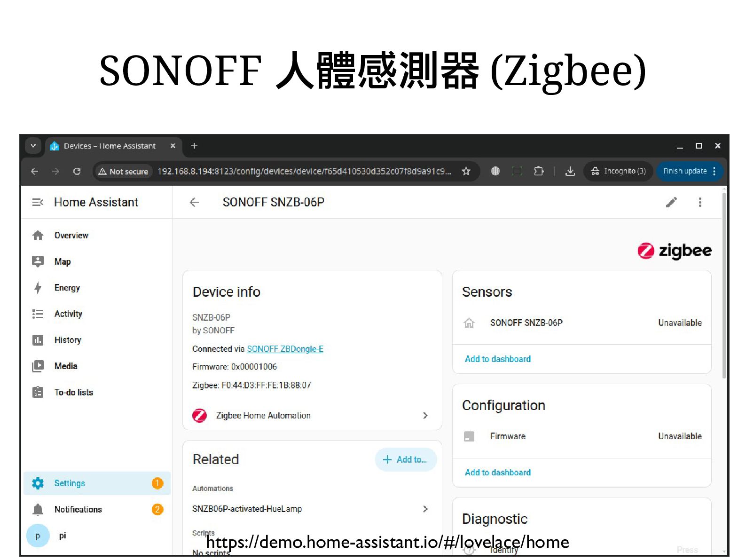Open the browser extensions puzzle icon
Image resolution: width=746 pixels, height=560 pixels.
(539, 171)
